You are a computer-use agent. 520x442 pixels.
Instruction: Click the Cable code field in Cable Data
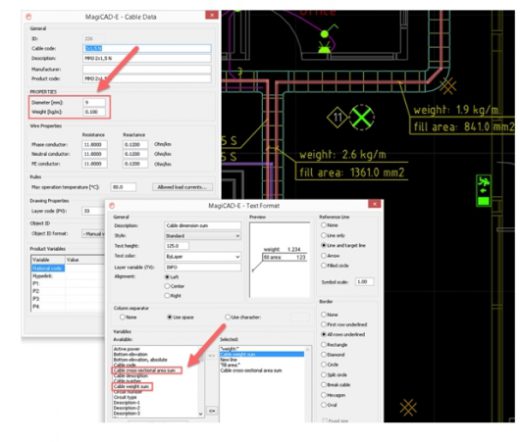147,48
